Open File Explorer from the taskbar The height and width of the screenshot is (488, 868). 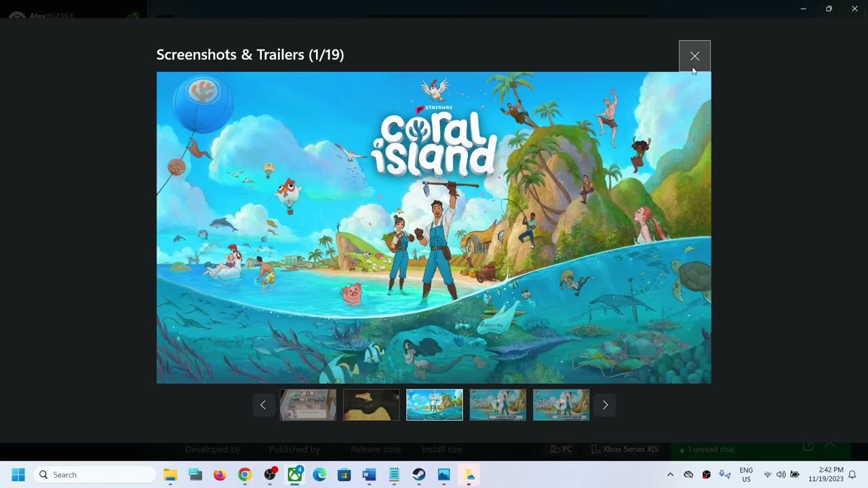[170, 474]
